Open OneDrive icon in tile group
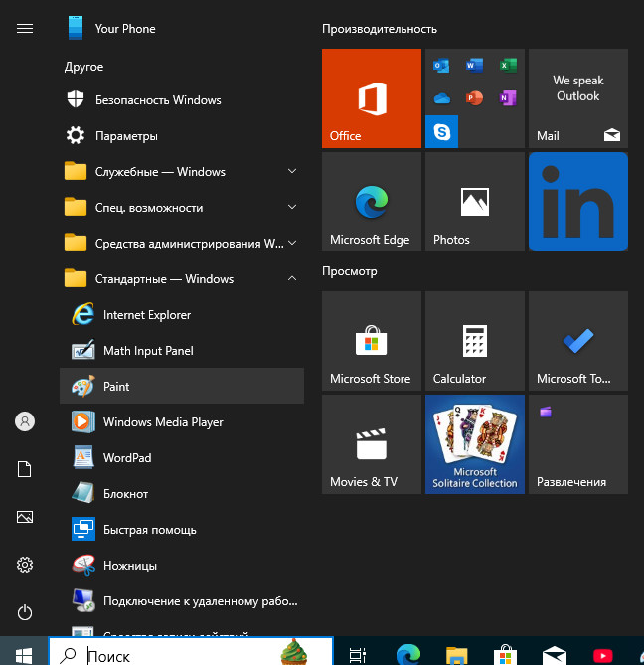The image size is (644, 665). [x=441, y=98]
